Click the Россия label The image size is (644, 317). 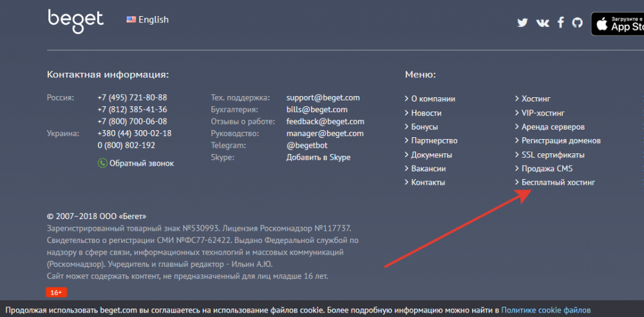click(x=61, y=98)
